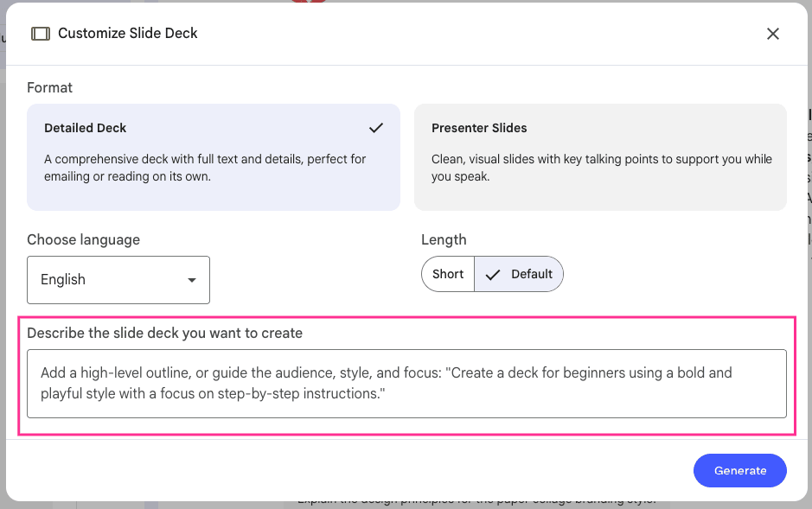Close the Customize Slide Deck dialog
Screen dimensions: 812x509
click(x=772, y=34)
